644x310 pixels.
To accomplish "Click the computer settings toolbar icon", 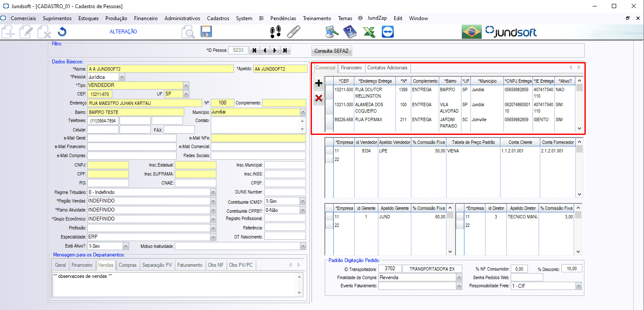I will click(332, 32).
